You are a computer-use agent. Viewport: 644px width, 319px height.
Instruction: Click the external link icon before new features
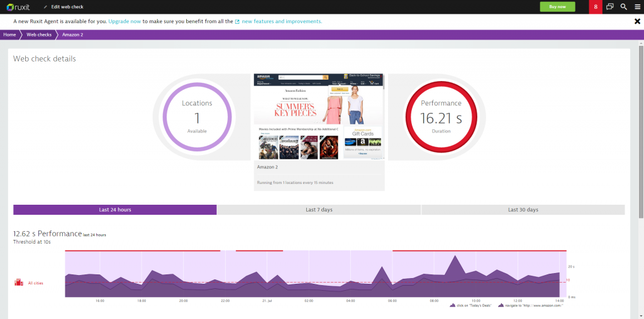[237, 22]
